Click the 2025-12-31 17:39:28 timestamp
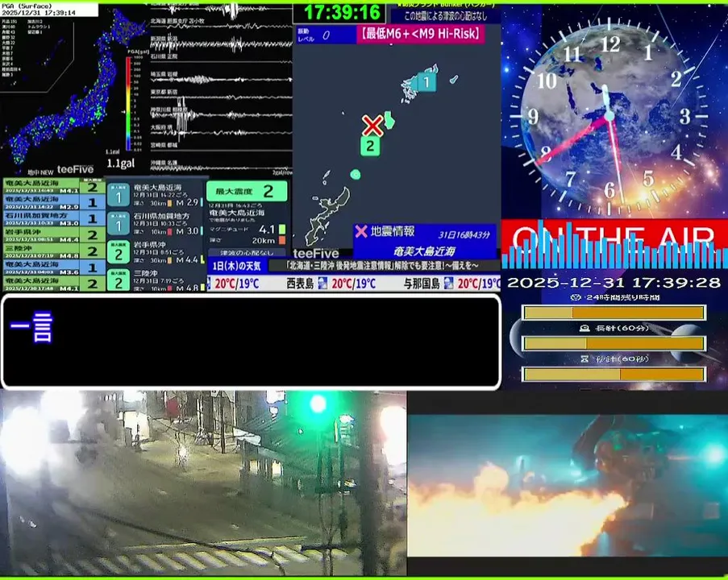 click(614, 283)
